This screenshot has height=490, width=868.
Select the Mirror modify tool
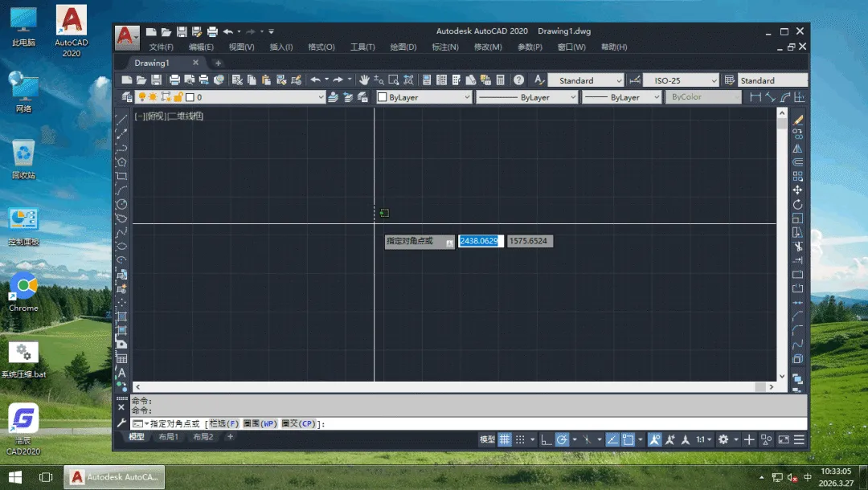pyautogui.click(x=798, y=149)
